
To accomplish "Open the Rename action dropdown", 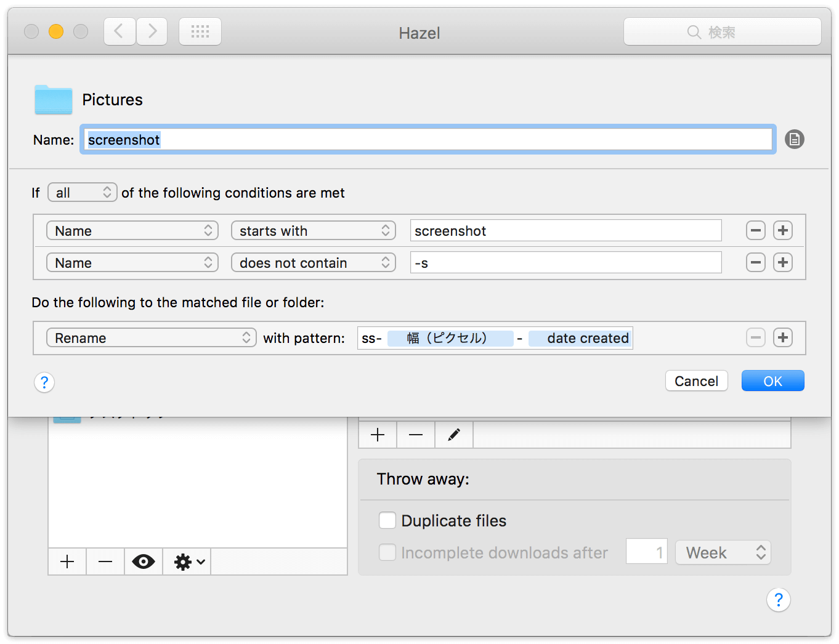I will [x=152, y=338].
